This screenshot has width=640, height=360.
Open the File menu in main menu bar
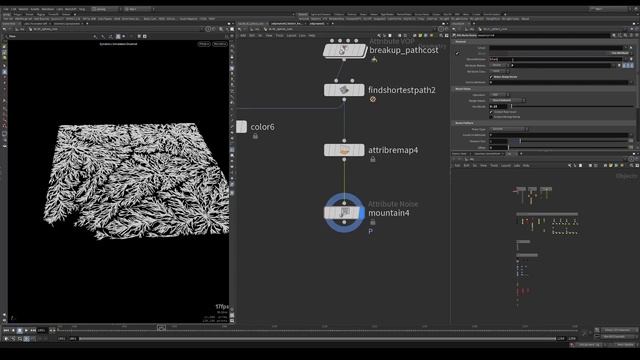(6, 9)
